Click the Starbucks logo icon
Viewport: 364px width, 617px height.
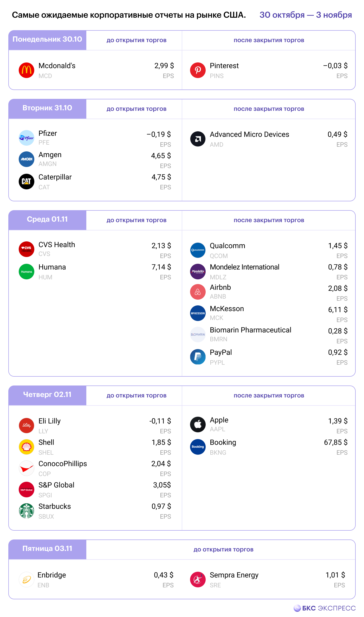[x=27, y=511]
